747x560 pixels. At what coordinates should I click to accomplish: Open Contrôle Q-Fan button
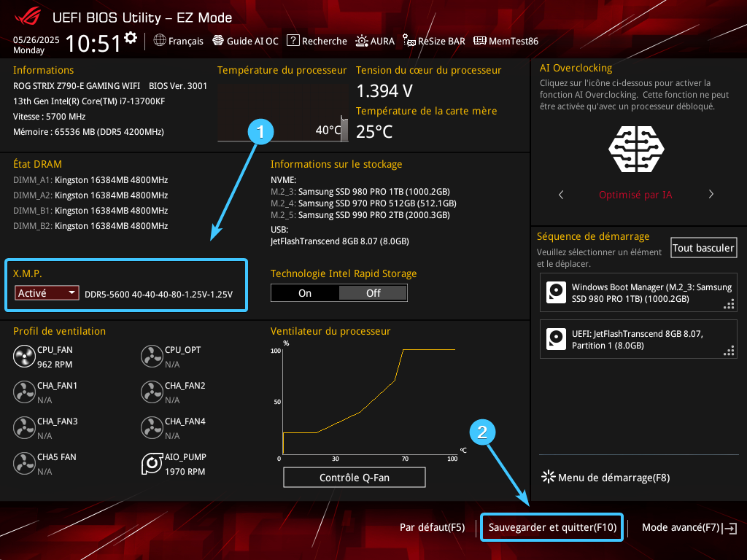pyautogui.click(x=355, y=477)
